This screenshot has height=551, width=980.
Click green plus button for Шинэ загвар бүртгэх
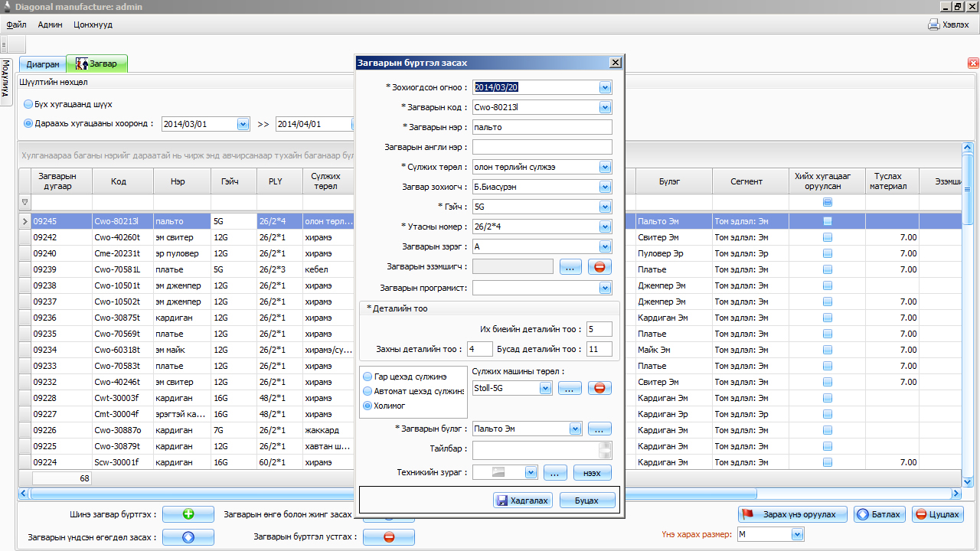pos(188,514)
